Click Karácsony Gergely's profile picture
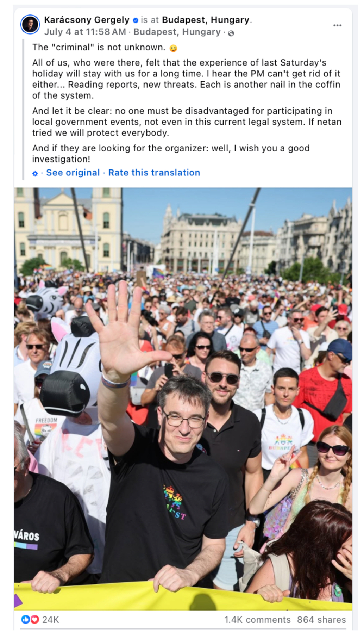The width and height of the screenshot is (364, 632). click(x=30, y=25)
